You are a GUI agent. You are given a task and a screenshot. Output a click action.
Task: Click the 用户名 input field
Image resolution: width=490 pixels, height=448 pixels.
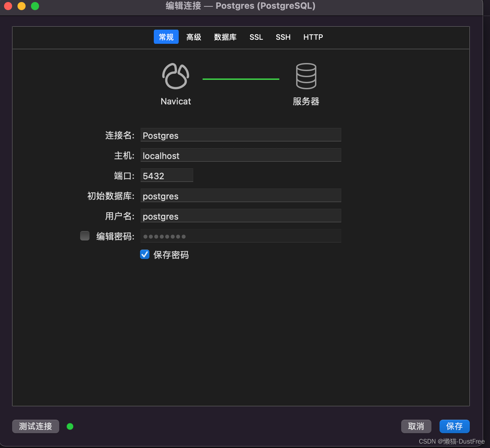pyautogui.click(x=241, y=216)
